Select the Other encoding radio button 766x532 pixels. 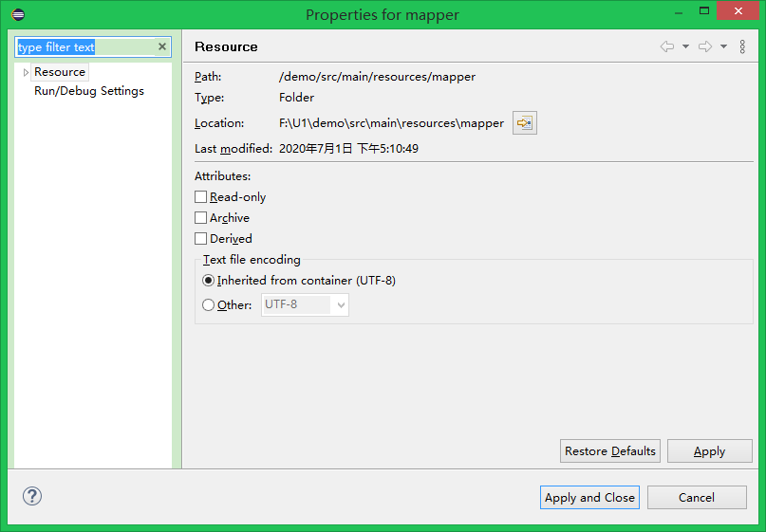[x=209, y=305]
